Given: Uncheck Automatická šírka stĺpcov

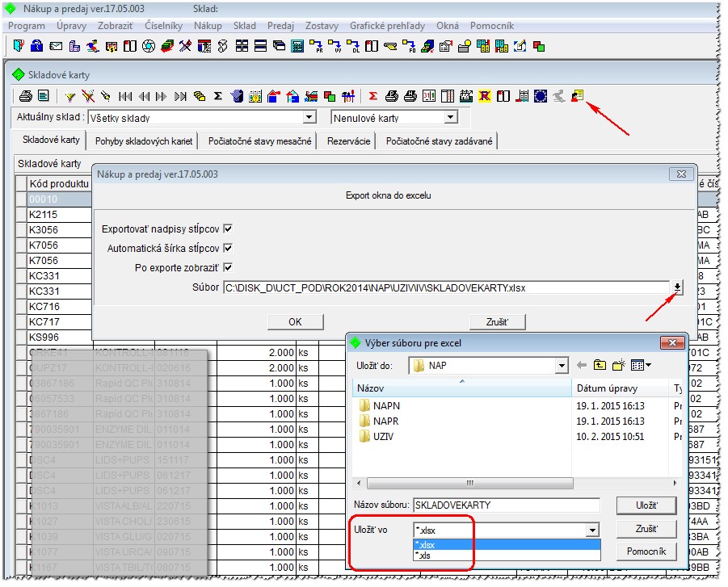Looking at the screenshot, I should (x=228, y=248).
